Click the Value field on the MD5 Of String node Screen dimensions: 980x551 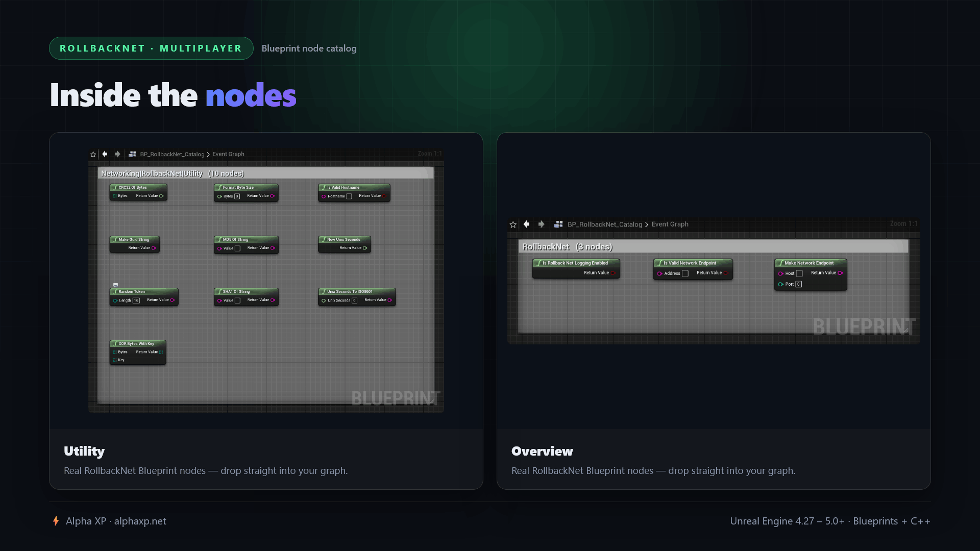237,248
